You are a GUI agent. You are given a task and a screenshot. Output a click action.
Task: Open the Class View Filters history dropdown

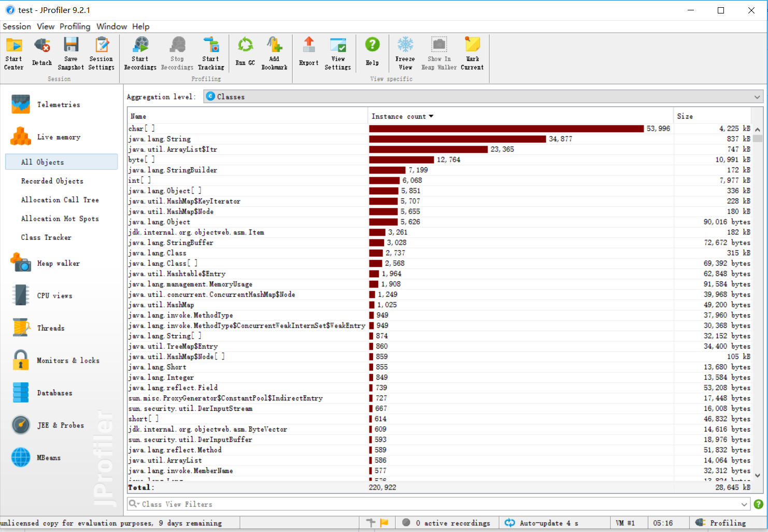click(744, 504)
